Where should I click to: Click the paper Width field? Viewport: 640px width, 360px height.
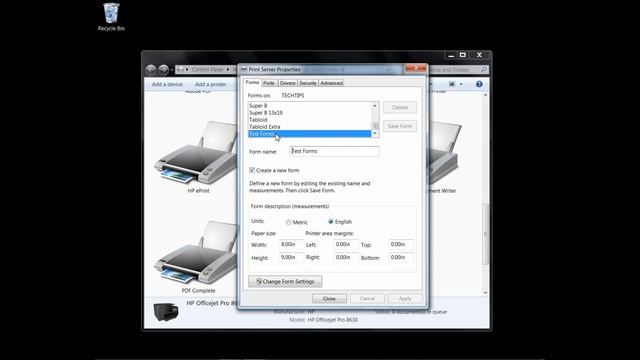click(291, 244)
